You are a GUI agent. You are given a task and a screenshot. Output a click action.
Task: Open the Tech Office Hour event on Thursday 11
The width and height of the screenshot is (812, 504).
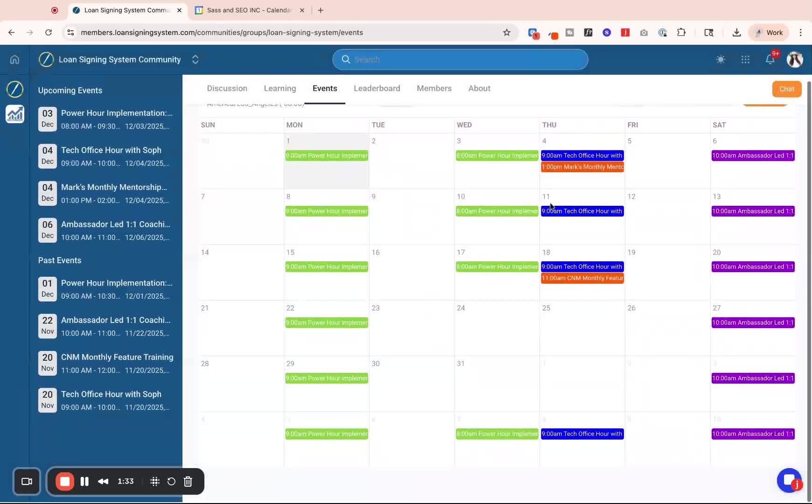pyautogui.click(x=582, y=211)
